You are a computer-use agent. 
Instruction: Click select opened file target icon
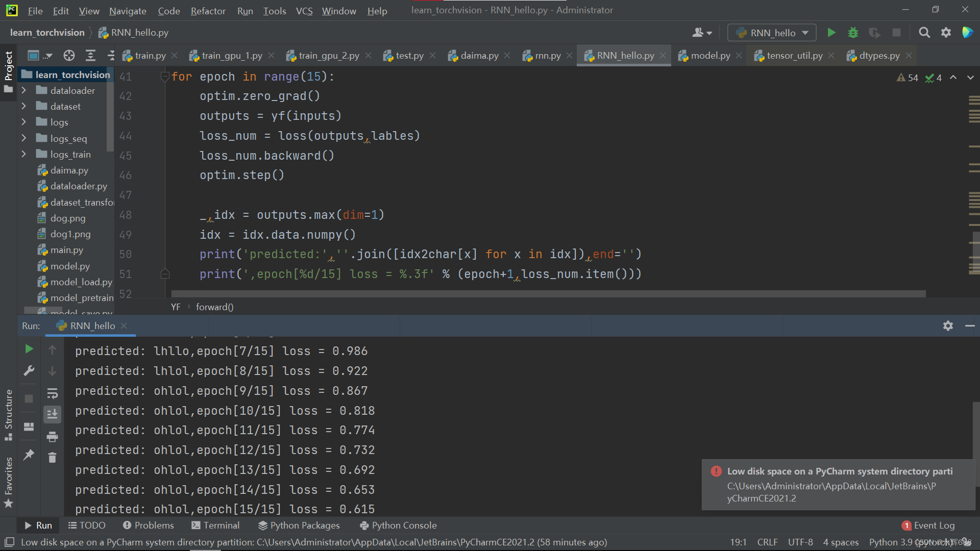(69, 56)
